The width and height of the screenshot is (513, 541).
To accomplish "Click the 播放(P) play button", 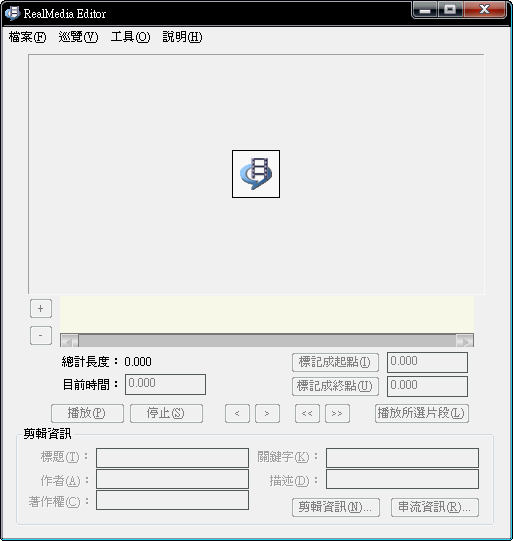I will [x=87, y=413].
